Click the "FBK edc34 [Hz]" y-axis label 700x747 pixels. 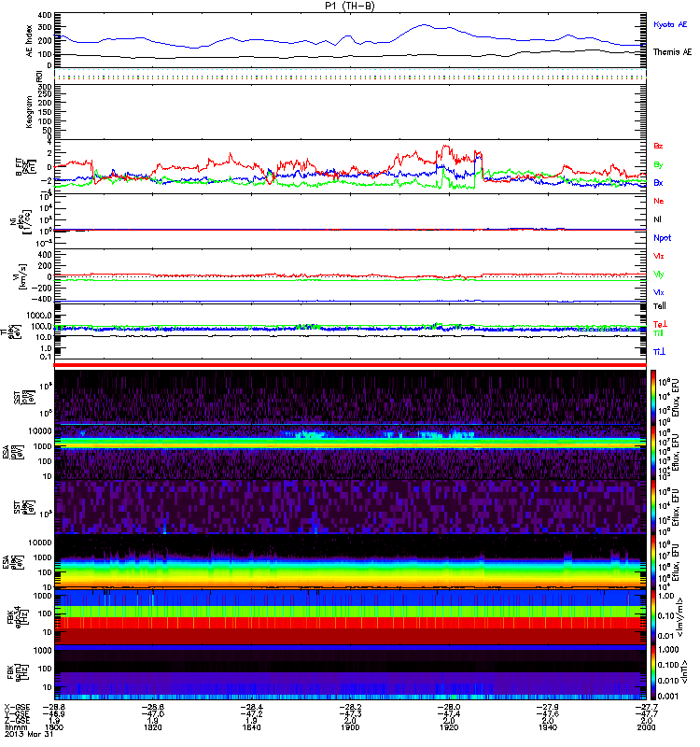(x=17, y=617)
